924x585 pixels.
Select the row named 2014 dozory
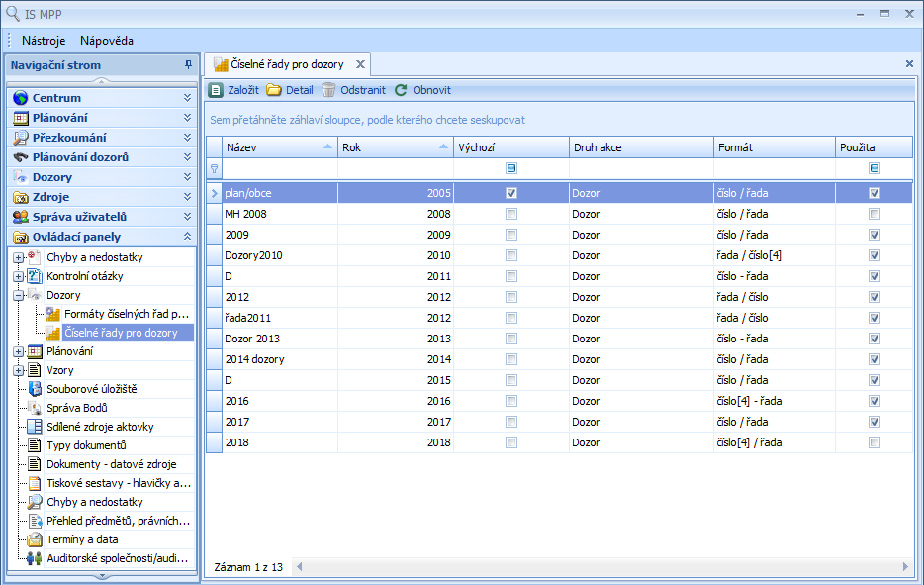point(559,359)
